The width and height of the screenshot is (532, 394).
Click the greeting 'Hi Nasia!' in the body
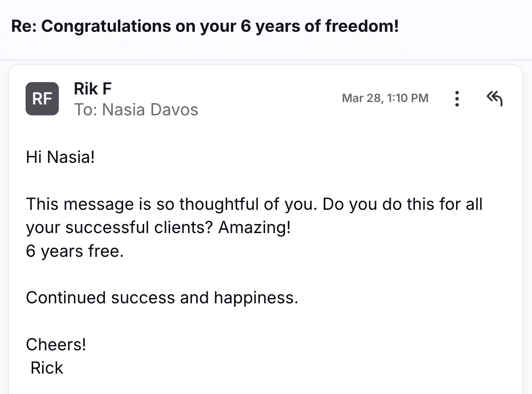[61, 157]
